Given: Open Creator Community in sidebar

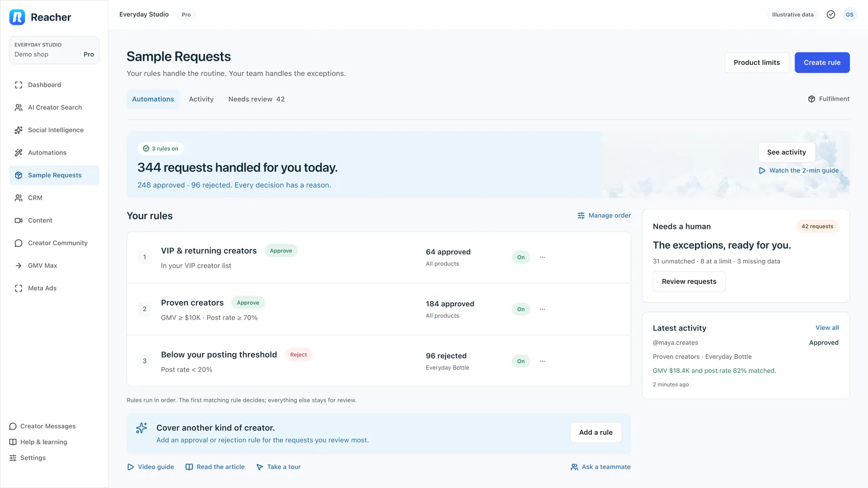Looking at the screenshot, I should point(54,243).
